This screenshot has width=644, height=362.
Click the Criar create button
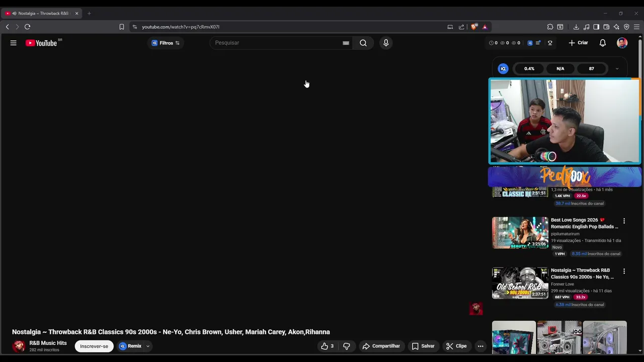coord(578,43)
